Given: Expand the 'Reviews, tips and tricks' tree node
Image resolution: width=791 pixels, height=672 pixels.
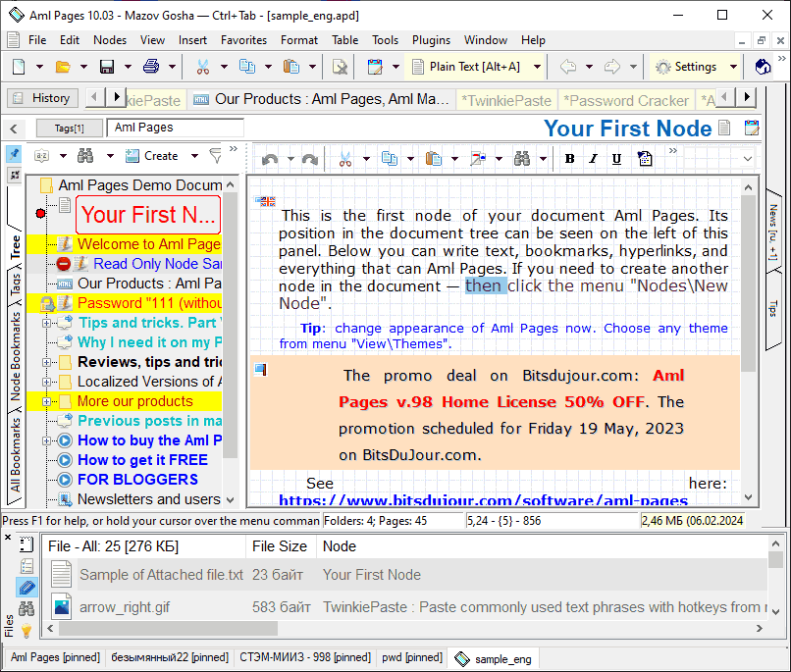Looking at the screenshot, I should (x=47, y=362).
